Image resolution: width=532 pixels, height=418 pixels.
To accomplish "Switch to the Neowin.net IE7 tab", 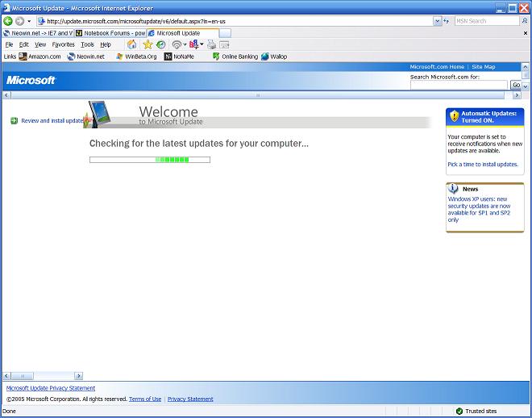I will coord(38,33).
